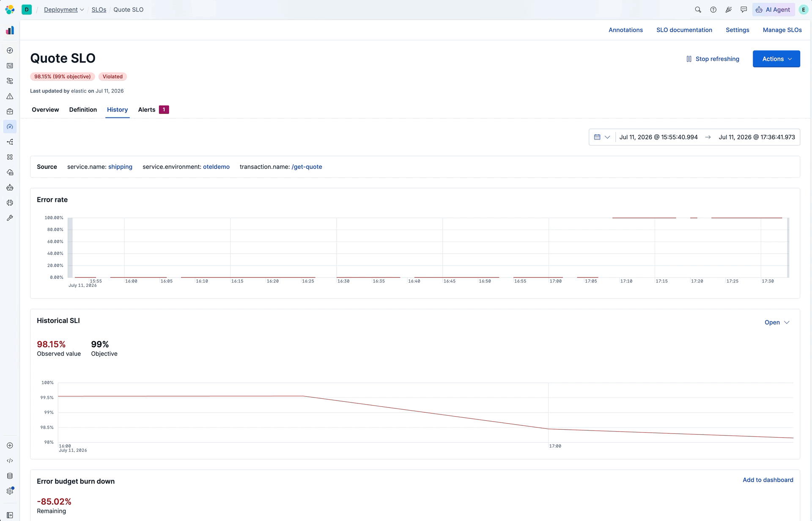Open Settings in top menu
The width and height of the screenshot is (812, 521).
737,30
